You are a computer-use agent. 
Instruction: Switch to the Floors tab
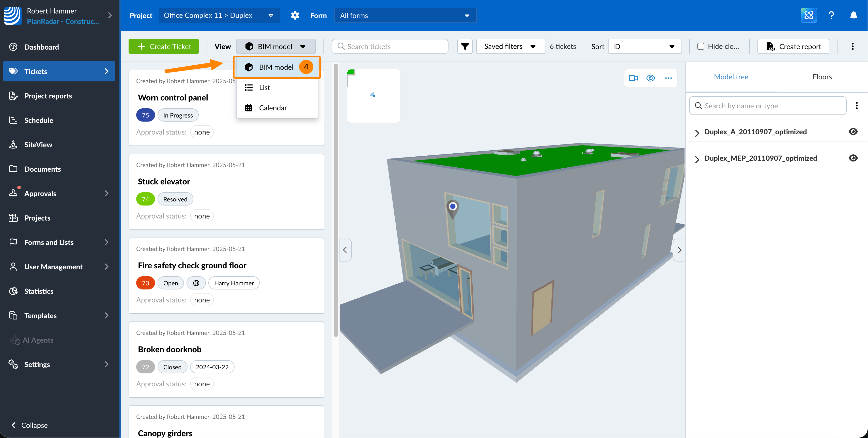[x=822, y=77]
